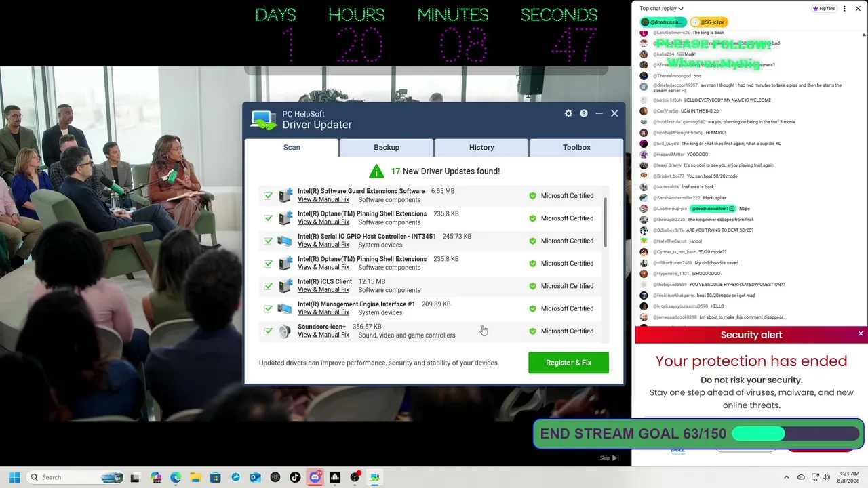Click the blue circular taskbar icon beside Outlook
868x488 pixels.
tap(235, 477)
